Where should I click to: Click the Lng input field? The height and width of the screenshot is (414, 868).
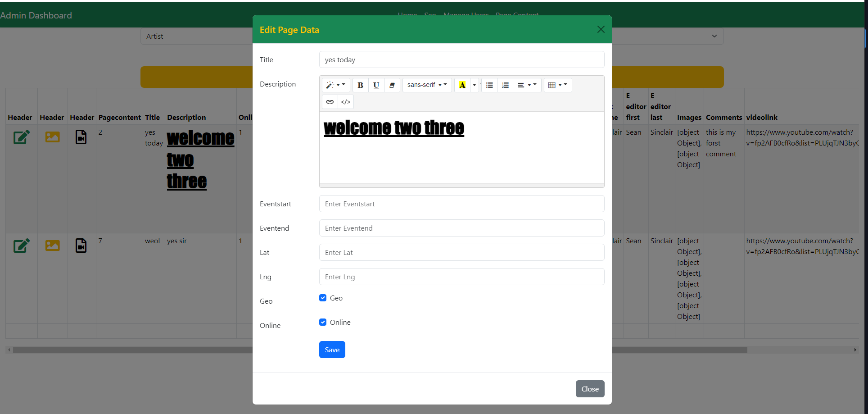461,277
